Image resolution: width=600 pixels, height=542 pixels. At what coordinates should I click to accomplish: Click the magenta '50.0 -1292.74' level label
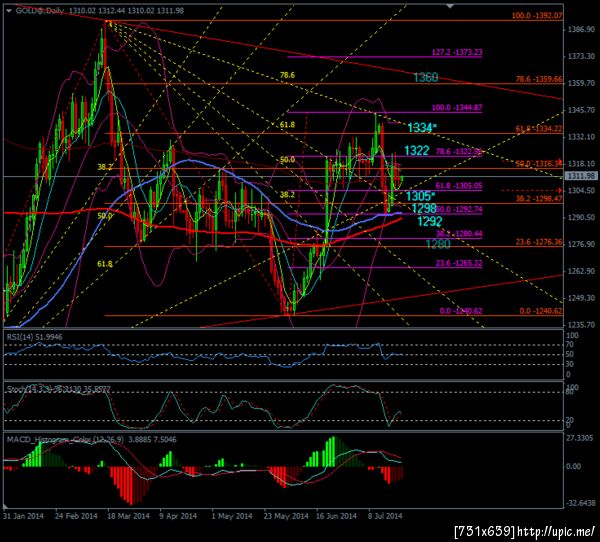tap(460, 209)
